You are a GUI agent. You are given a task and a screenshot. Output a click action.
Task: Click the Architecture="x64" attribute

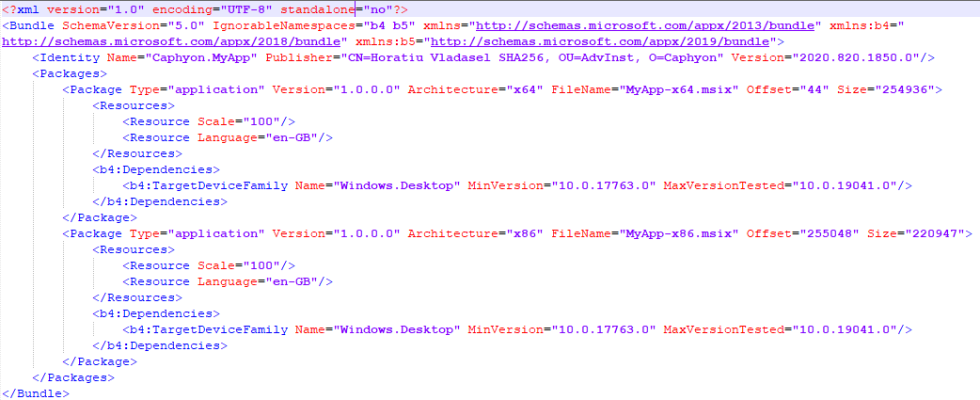475,90
